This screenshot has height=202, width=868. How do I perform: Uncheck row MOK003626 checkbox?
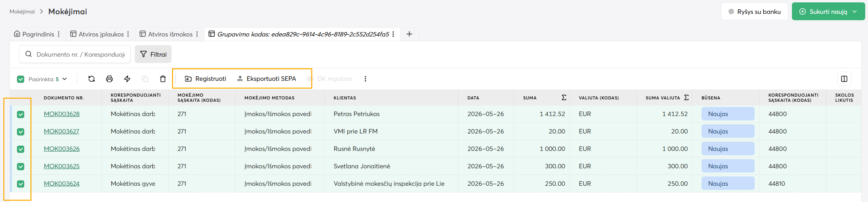(x=21, y=149)
